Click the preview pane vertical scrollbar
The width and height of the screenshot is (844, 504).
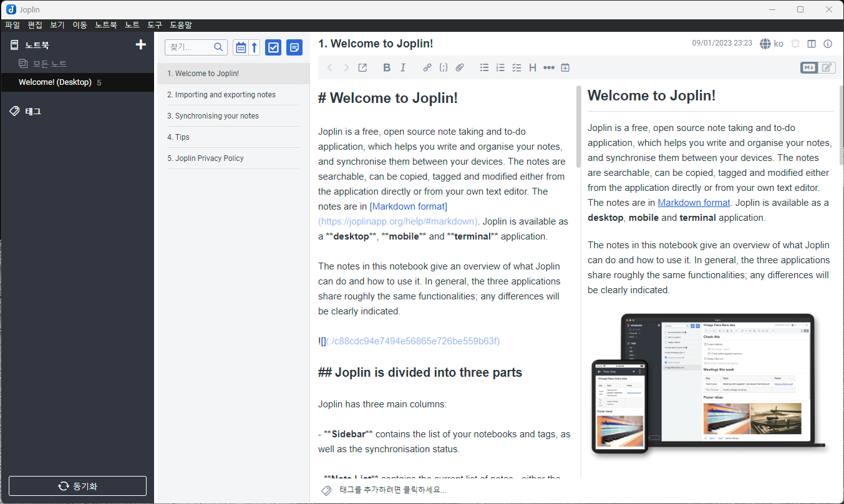(841, 125)
